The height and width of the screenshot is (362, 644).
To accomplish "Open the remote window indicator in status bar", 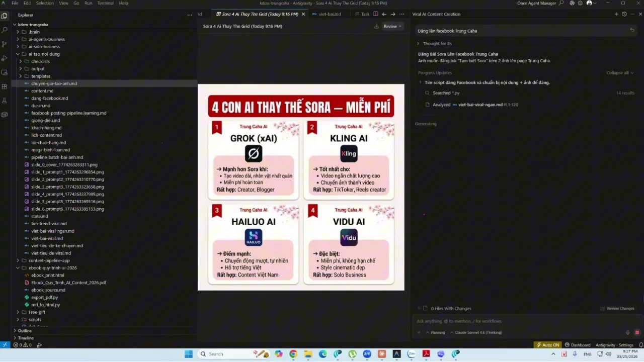I will tap(5, 345).
